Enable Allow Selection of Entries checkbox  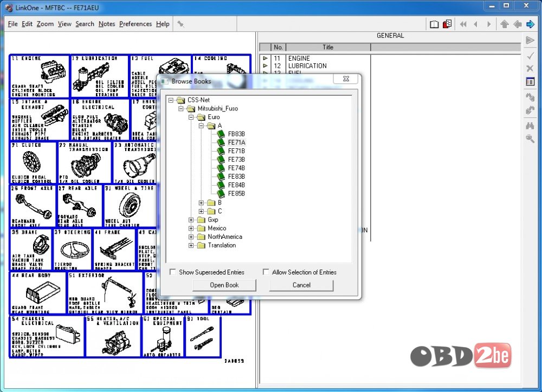pyautogui.click(x=266, y=272)
